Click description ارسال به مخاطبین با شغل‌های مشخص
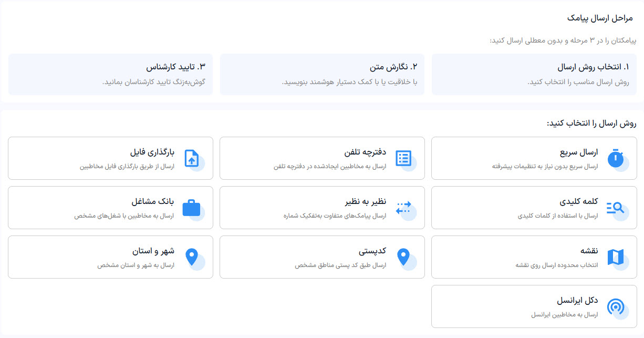The image size is (644, 338). click(x=124, y=216)
